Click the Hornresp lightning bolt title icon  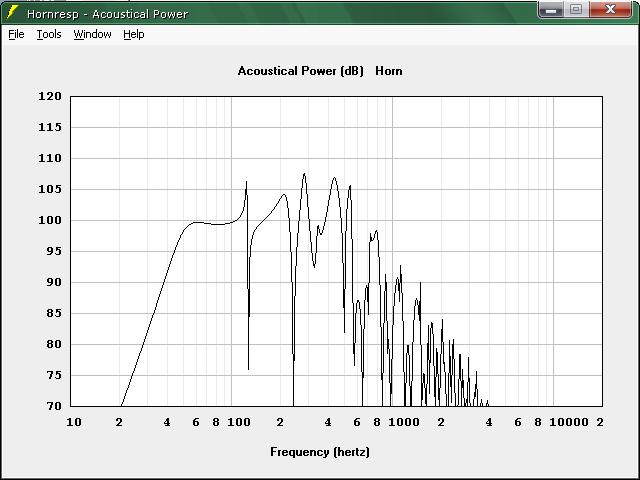click(x=12, y=12)
